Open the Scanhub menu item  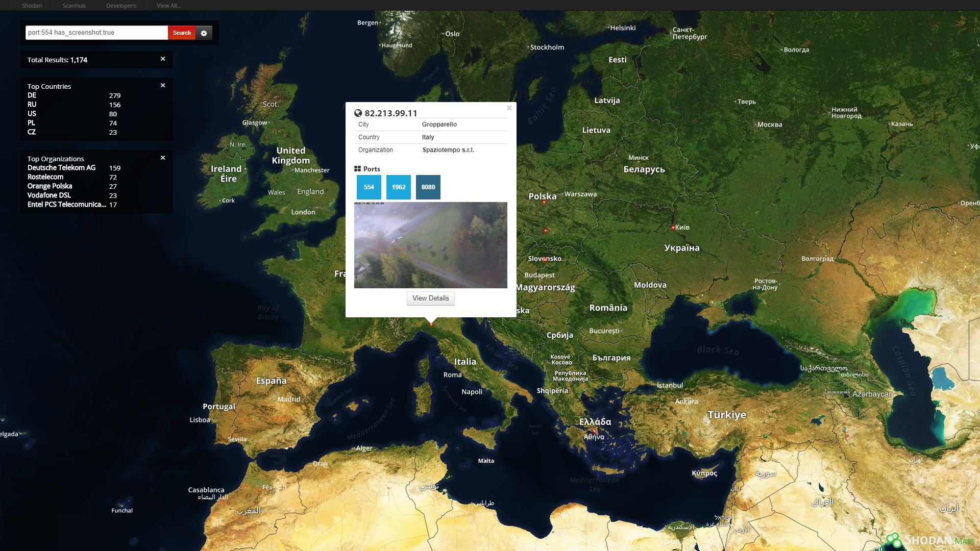(x=74, y=6)
